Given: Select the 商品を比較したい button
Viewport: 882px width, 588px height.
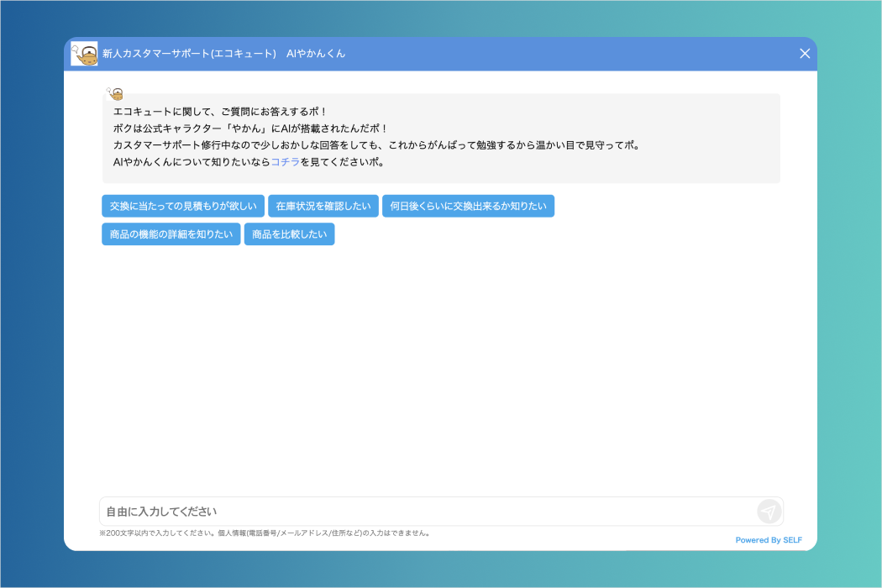Looking at the screenshot, I should point(289,234).
